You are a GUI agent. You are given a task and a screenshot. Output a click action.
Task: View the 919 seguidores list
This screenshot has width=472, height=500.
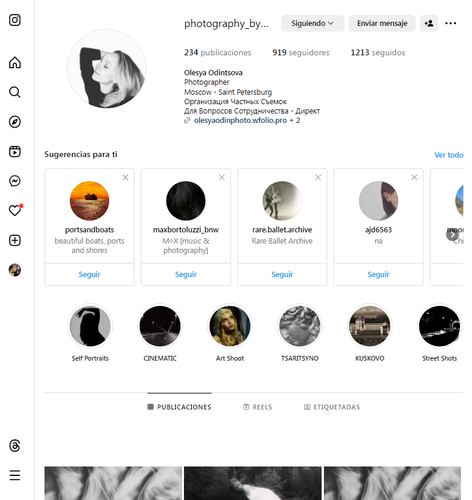point(301,53)
